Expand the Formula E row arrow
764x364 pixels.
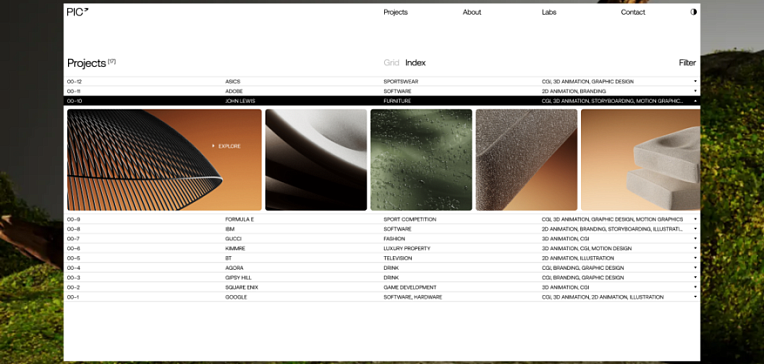[695, 219]
